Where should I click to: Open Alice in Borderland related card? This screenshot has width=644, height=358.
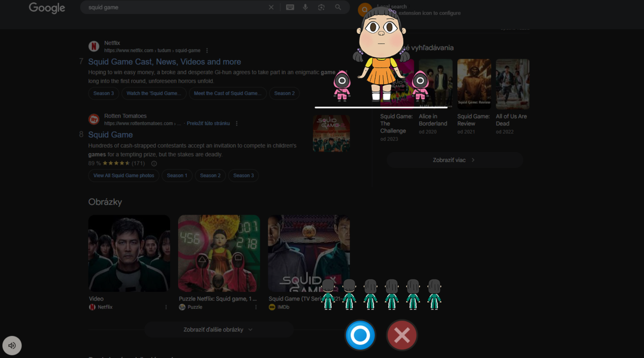pos(435,97)
